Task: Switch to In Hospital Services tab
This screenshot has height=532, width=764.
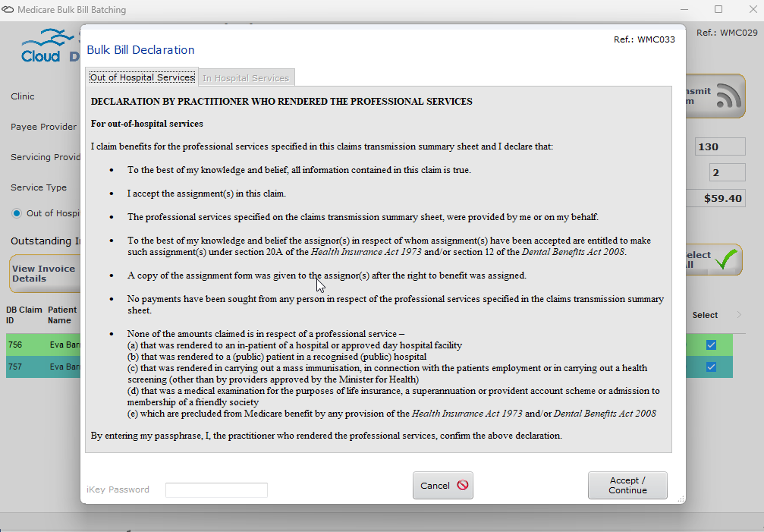Action: point(246,78)
